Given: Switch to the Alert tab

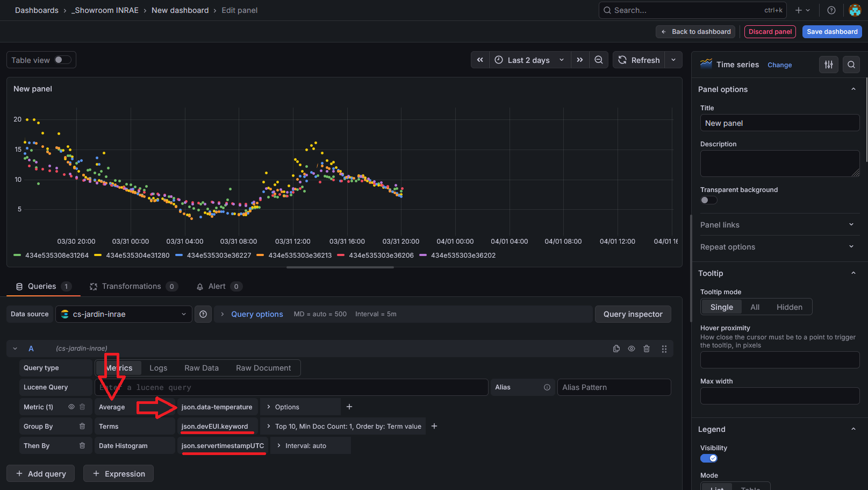Looking at the screenshot, I should tap(219, 286).
